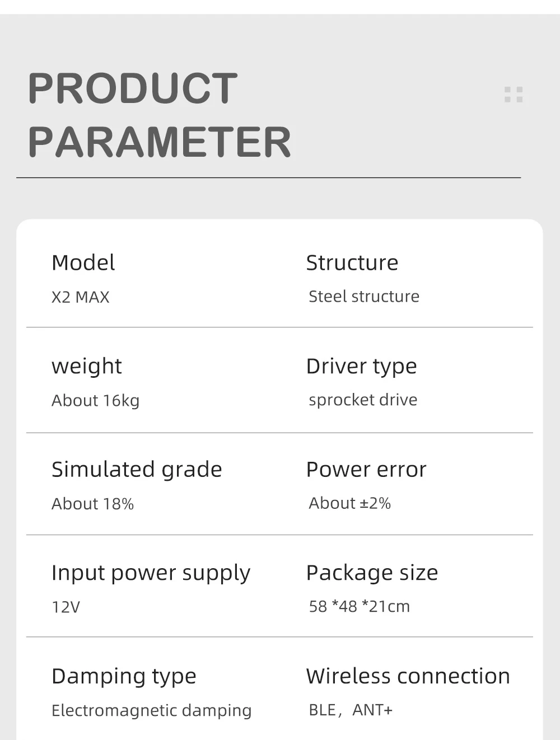This screenshot has width=560, height=740.
Task: Select the weight label
Action: pyautogui.click(x=87, y=367)
